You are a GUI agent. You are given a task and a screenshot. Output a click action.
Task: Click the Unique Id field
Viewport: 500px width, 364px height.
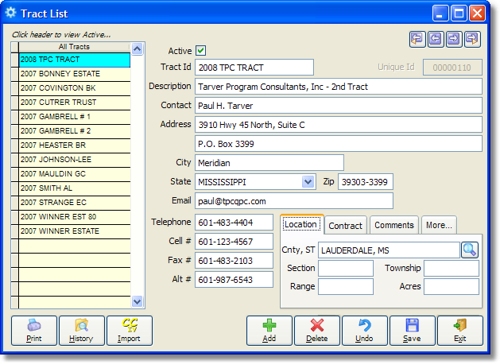[453, 68]
